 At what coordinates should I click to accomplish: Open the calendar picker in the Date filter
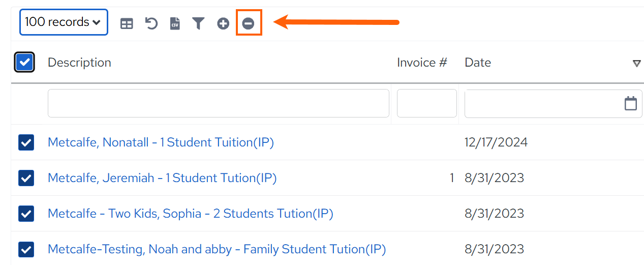(631, 103)
